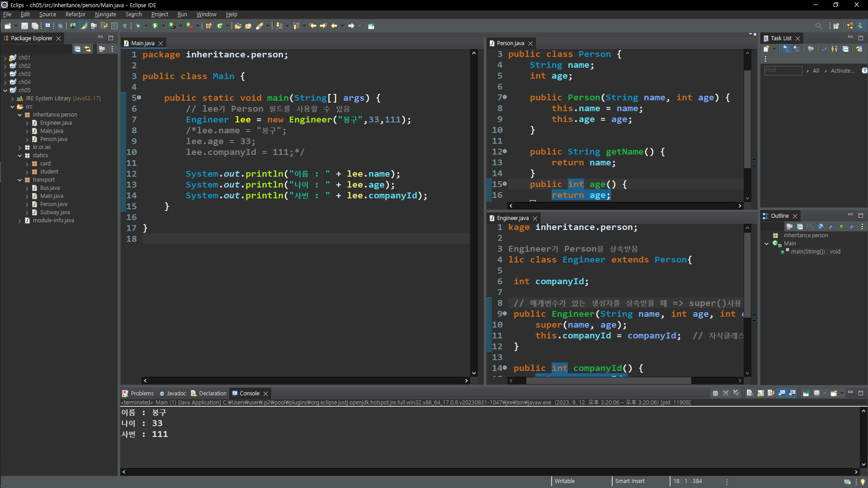
Task: Click the Terminate square icon in Console
Action: (x=715, y=394)
